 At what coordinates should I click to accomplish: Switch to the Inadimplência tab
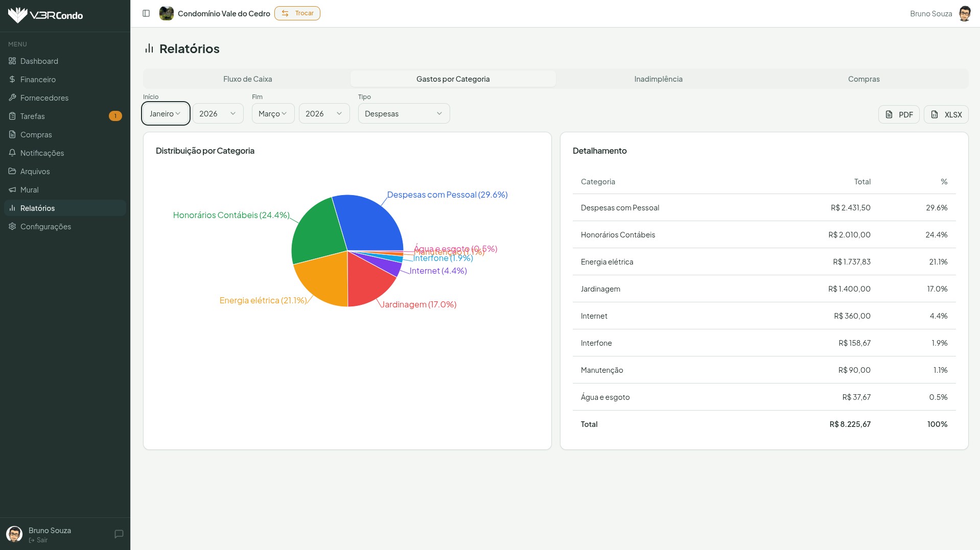click(x=658, y=79)
